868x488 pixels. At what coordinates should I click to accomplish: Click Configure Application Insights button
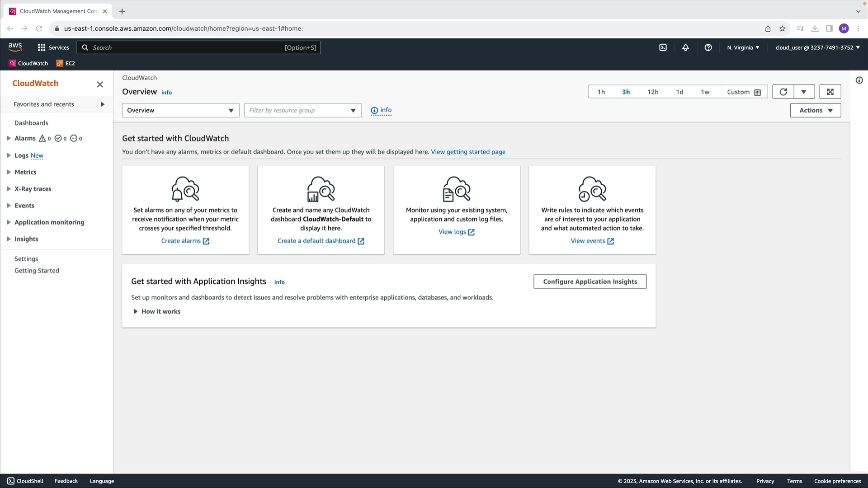pos(590,282)
